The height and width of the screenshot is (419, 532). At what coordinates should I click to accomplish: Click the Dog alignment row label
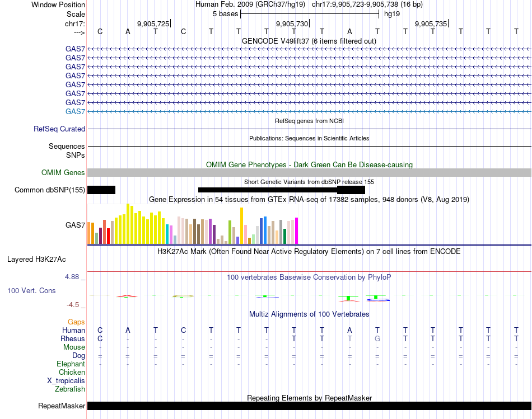pyautogui.click(x=79, y=356)
